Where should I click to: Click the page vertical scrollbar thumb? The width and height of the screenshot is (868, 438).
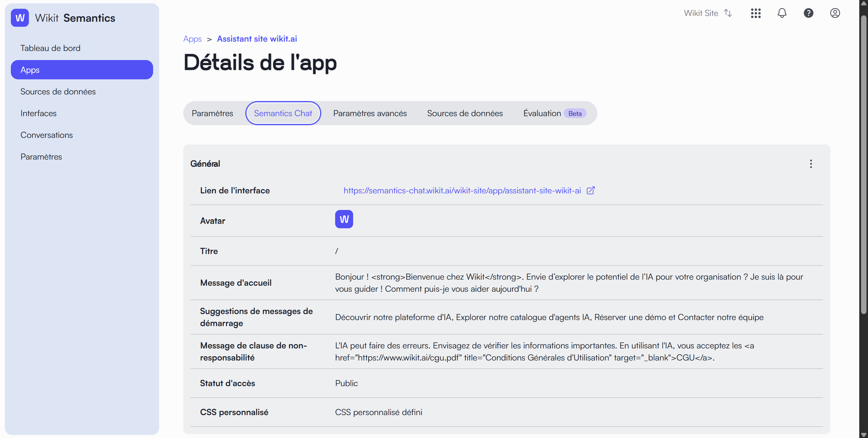(x=863, y=164)
